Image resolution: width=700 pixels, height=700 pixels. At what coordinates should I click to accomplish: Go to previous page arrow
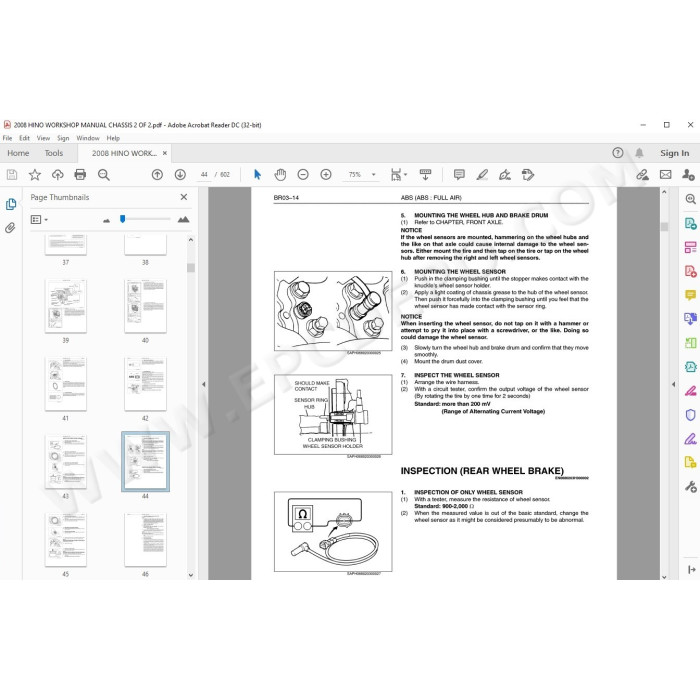pos(157,175)
